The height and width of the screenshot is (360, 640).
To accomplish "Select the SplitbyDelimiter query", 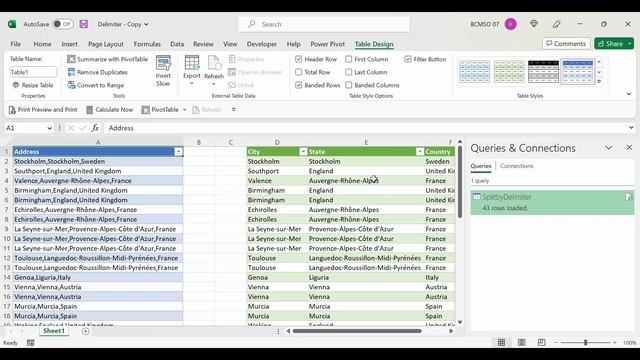I will (x=552, y=202).
